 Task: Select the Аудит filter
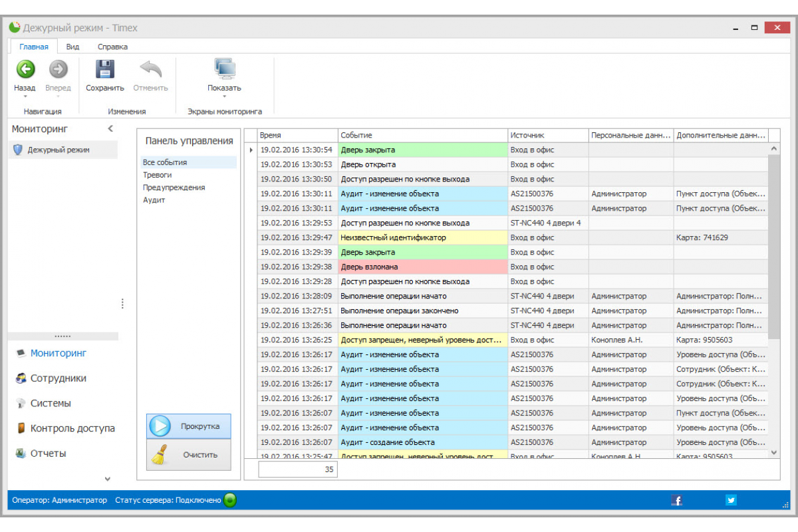[189, 200]
